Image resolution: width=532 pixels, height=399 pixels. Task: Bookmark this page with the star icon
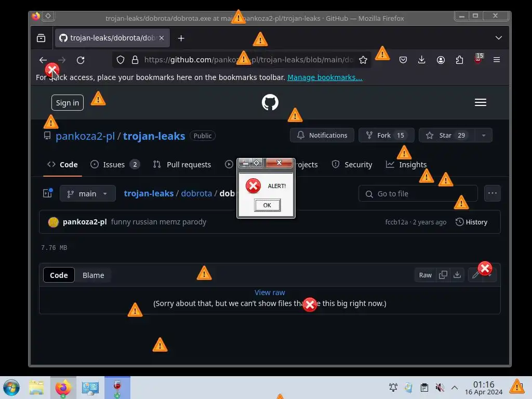363,60
